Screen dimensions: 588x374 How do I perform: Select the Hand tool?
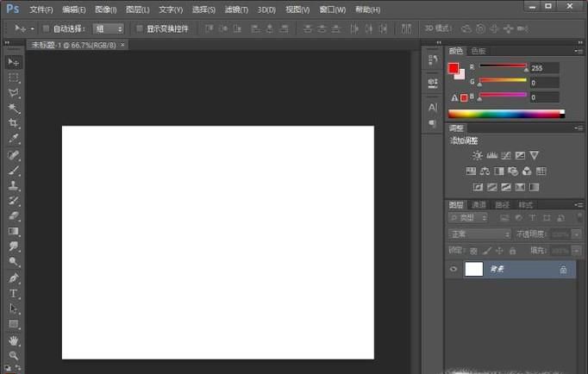point(14,340)
